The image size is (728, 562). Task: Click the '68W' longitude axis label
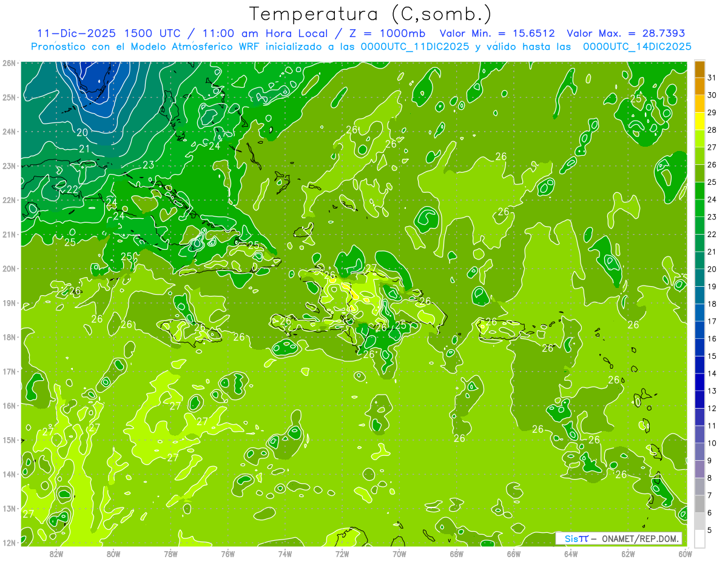[x=456, y=554]
